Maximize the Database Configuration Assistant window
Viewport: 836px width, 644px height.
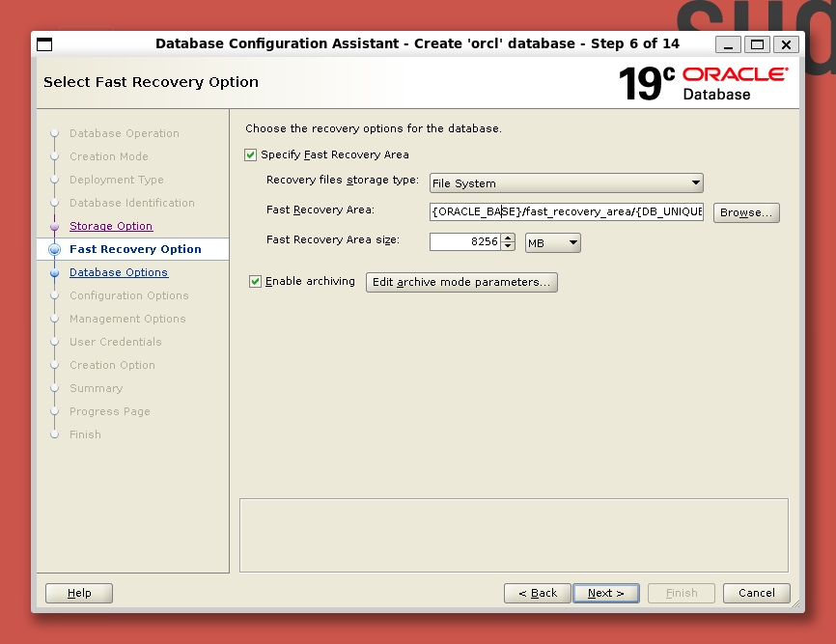point(758,44)
